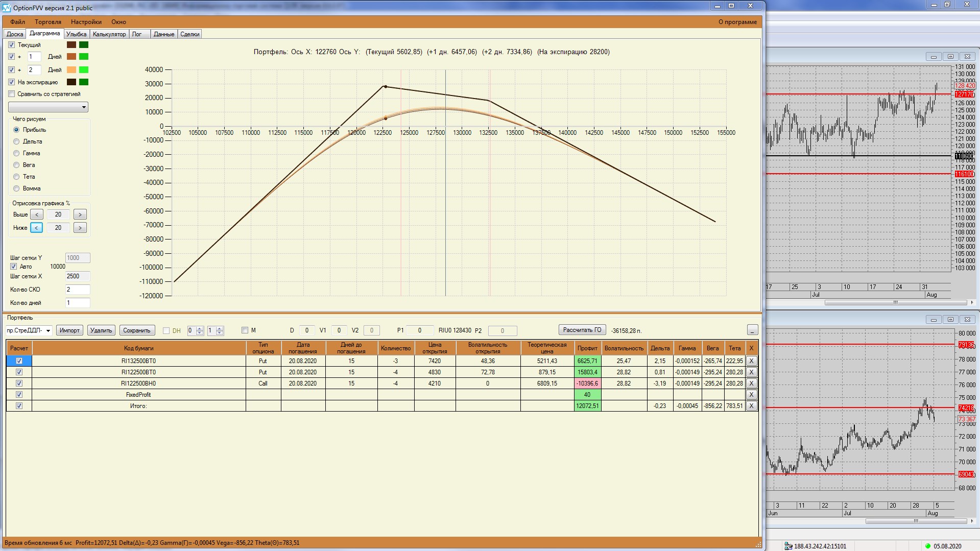Pick the dark green swatch for На экспирацию

(x=84, y=82)
